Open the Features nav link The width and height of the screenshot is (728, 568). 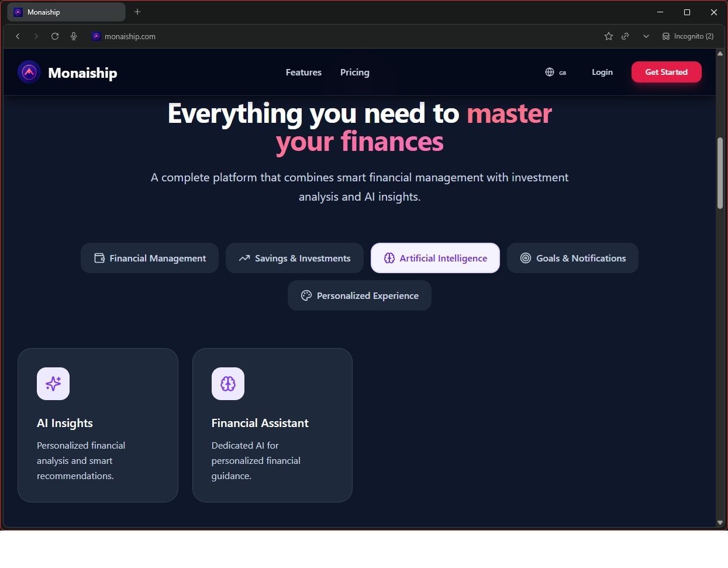(x=303, y=72)
